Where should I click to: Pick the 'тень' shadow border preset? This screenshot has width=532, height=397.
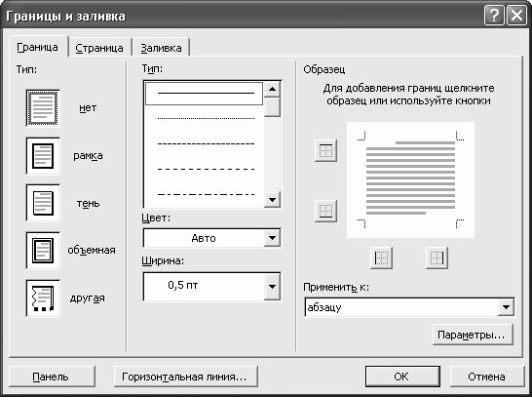click(x=43, y=203)
